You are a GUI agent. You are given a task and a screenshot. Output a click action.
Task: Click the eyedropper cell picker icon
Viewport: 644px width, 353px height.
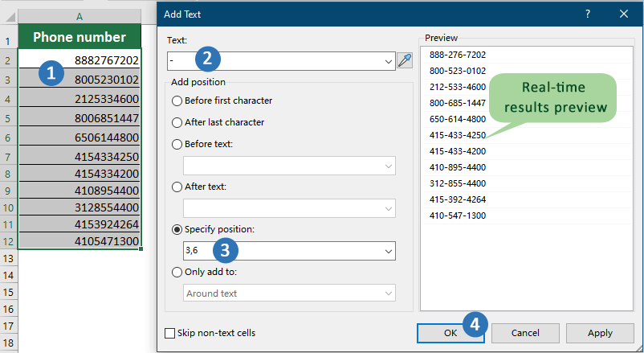coord(407,60)
